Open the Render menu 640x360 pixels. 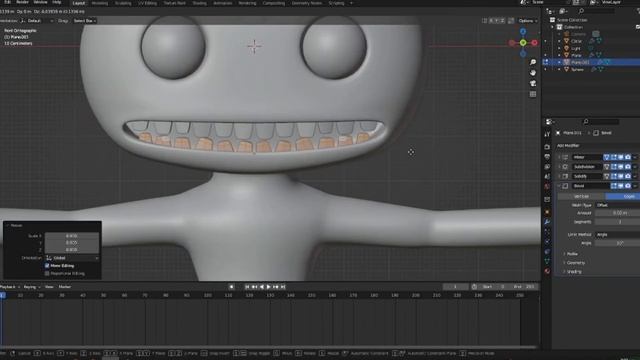[x=22, y=2]
